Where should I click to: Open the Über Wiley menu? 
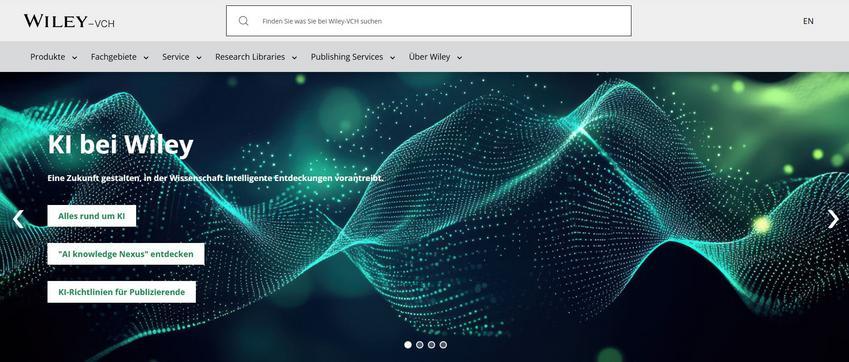tap(429, 57)
